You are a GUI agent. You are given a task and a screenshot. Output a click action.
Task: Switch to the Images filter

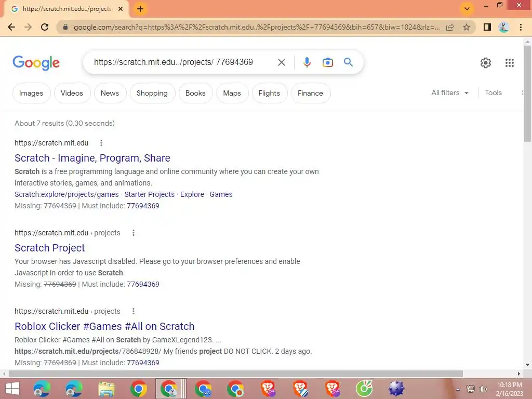(31, 93)
